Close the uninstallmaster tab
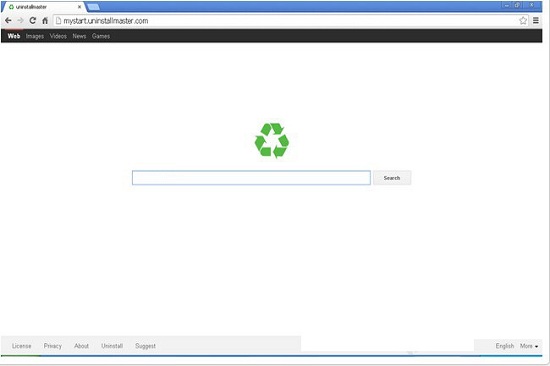This screenshot has width=550, height=366. coord(79,7)
